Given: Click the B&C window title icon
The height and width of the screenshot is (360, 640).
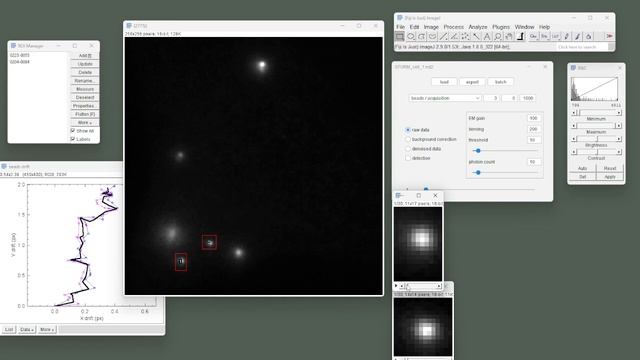Looking at the screenshot, I should coord(573,68).
